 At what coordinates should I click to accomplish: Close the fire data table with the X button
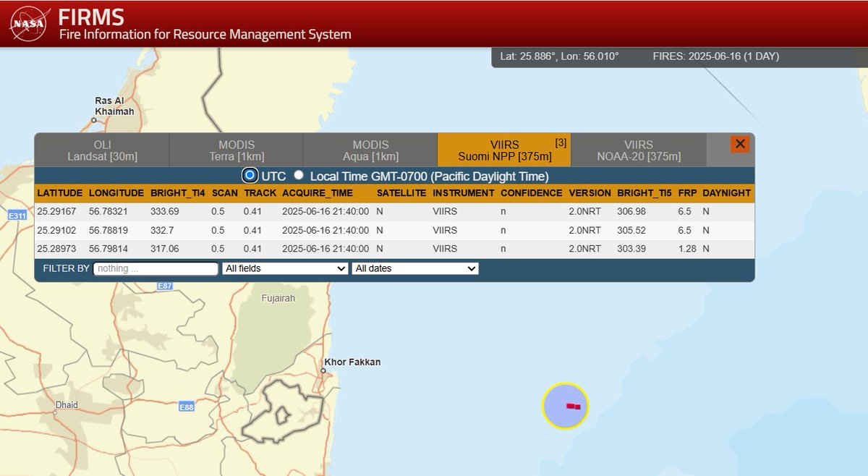tap(739, 144)
